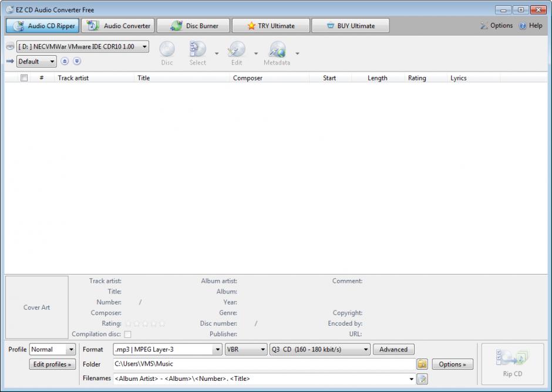Maximize the EZ CD Audio Converter window
This screenshot has width=552, height=392.
tap(521, 9)
